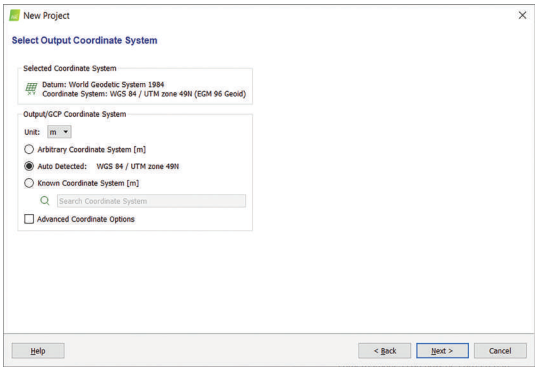Click the 'Unit:' label

(32, 132)
